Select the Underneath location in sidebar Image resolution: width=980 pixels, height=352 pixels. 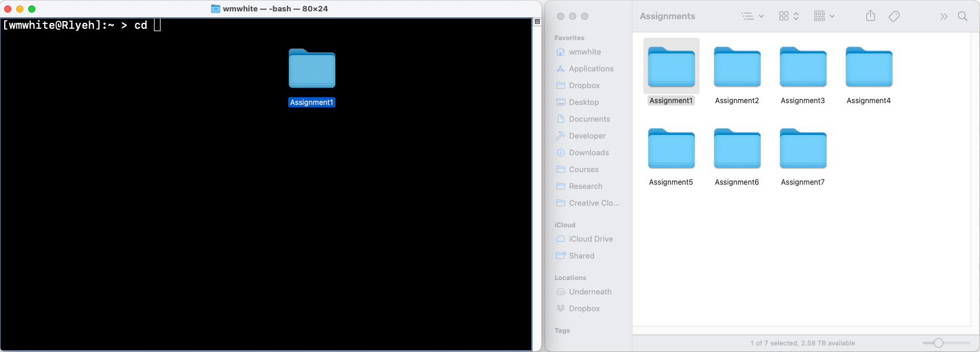click(590, 292)
